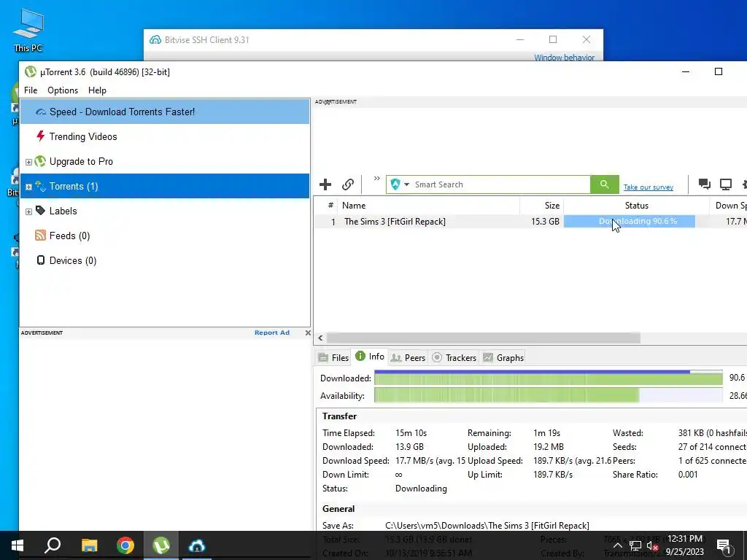The width and height of the screenshot is (747, 560).
Task: Select Devices (0) in sidebar
Action: (165, 260)
